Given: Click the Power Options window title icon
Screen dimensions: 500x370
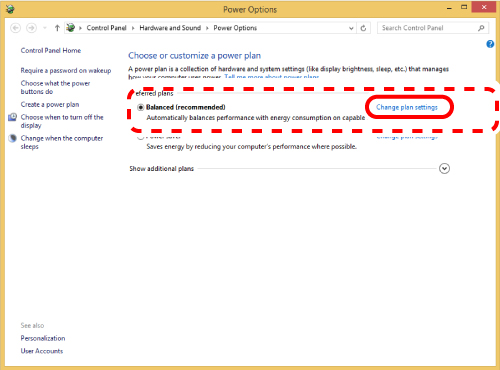Looking at the screenshot, I should click(10, 9).
